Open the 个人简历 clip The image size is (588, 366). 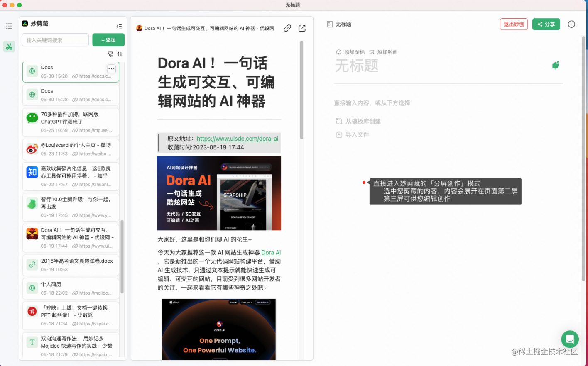tap(71, 288)
